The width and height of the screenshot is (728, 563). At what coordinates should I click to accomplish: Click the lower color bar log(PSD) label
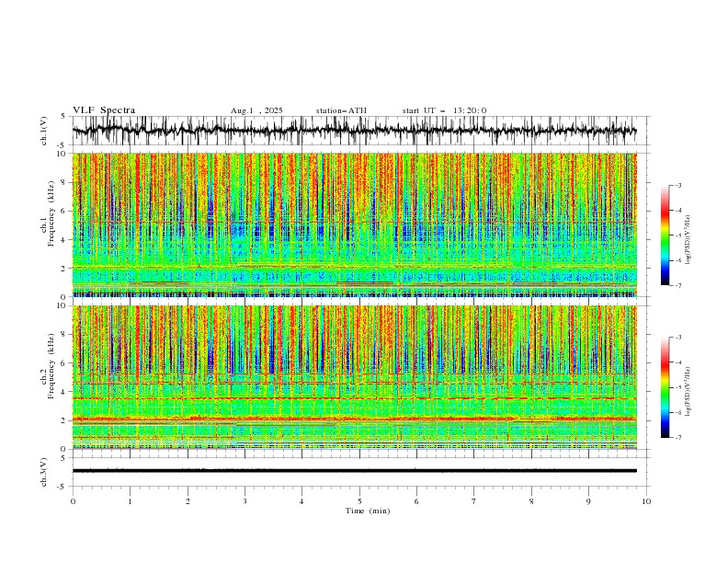[688, 392]
